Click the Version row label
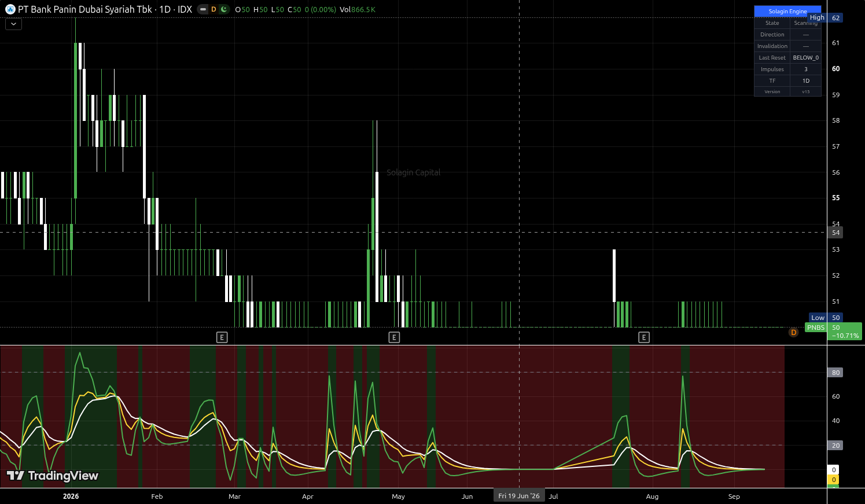 (772, 92)
